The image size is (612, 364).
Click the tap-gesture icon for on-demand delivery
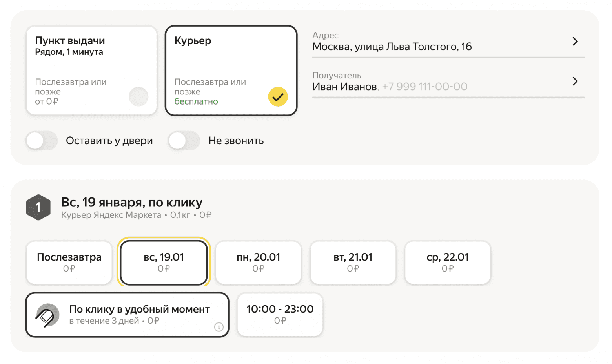click(47, 315)
